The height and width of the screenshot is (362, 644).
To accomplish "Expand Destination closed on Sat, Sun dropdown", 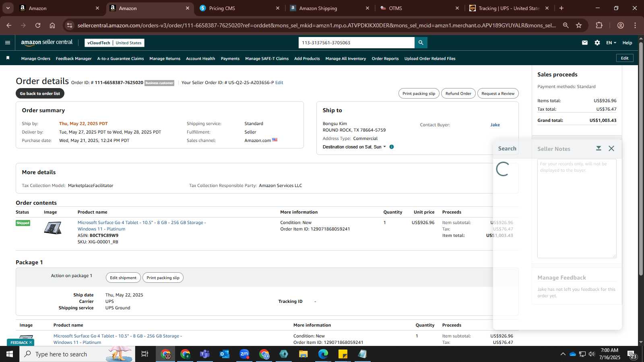I will tap(354, 147).
